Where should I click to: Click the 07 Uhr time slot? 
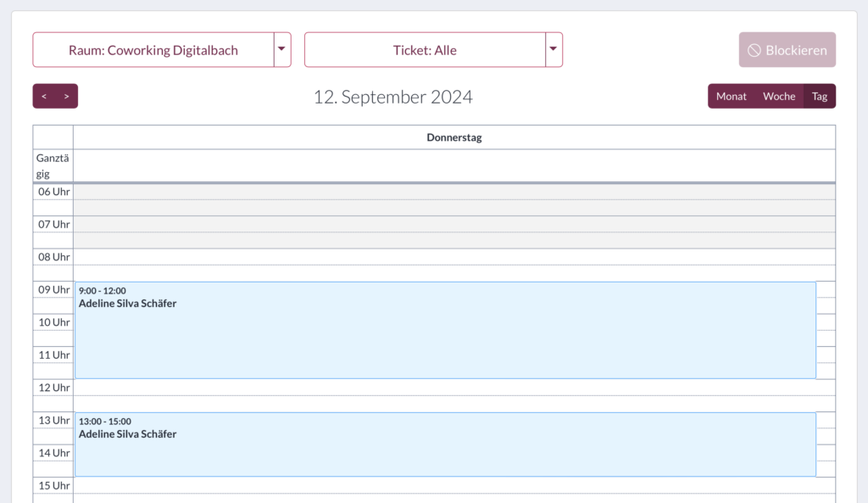[x=453, y=224]
